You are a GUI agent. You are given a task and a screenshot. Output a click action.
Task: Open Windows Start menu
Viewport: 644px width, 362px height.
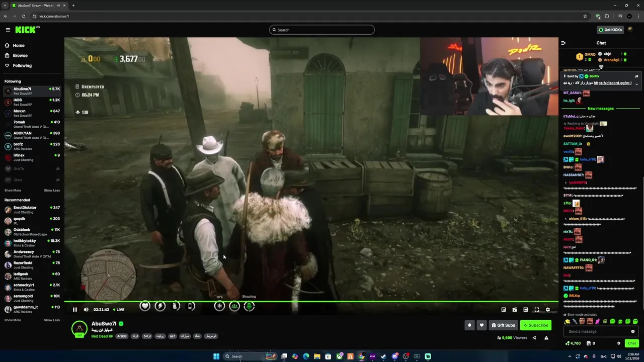point(216,356)
